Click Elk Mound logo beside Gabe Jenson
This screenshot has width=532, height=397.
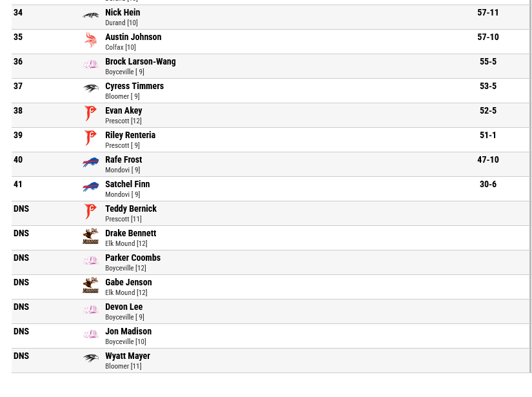(90, 285)
